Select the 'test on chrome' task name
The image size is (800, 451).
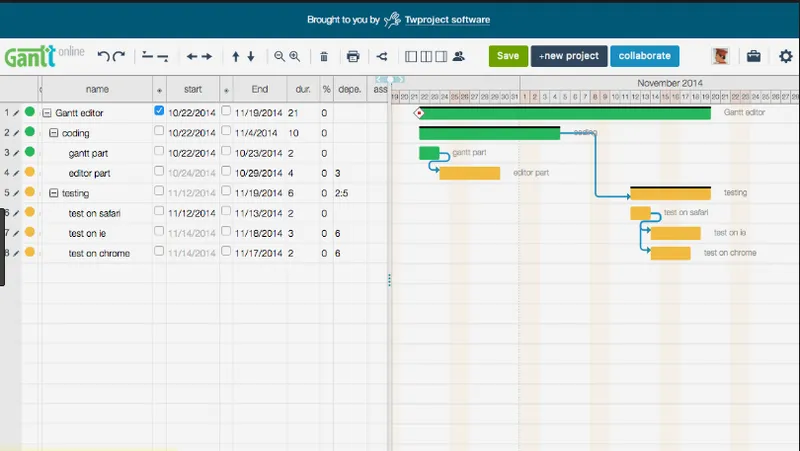[99, 254]
